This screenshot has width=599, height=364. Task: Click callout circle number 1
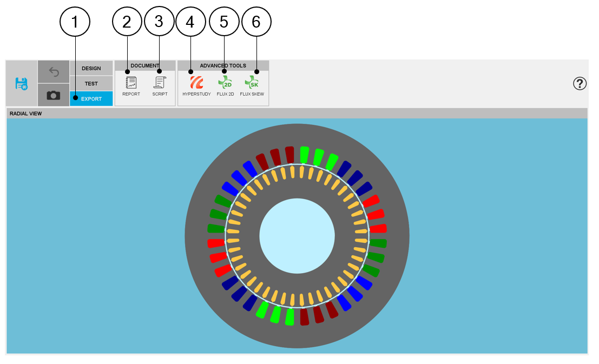pos(75,22)
